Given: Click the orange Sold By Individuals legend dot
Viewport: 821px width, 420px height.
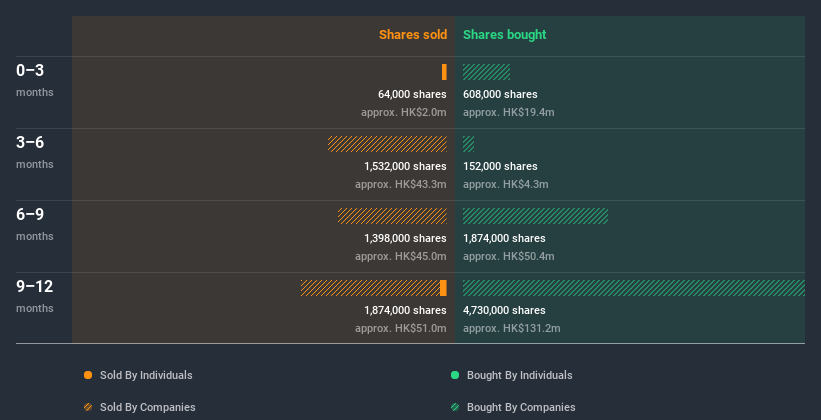Looking at the screenshot, I should coord(88,375).
